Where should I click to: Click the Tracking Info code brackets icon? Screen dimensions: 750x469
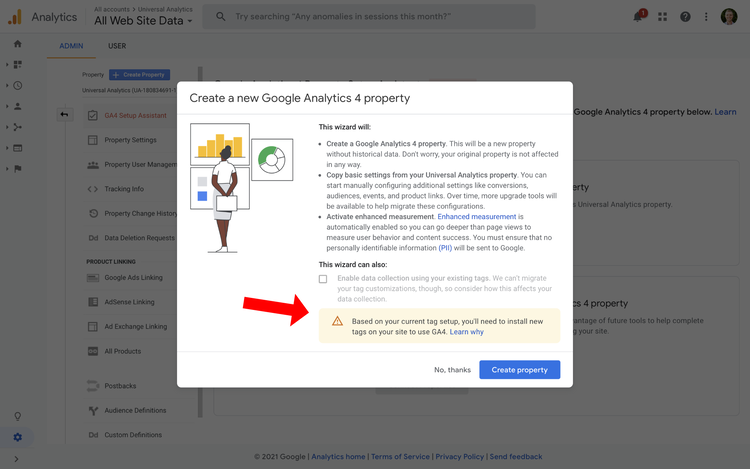93,189
